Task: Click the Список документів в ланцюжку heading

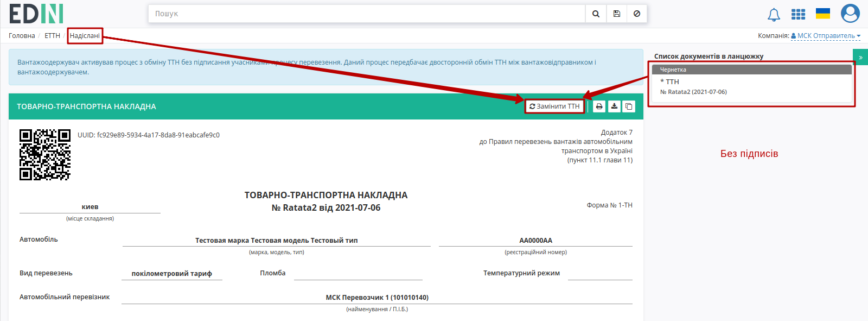Action: [709, 56]
